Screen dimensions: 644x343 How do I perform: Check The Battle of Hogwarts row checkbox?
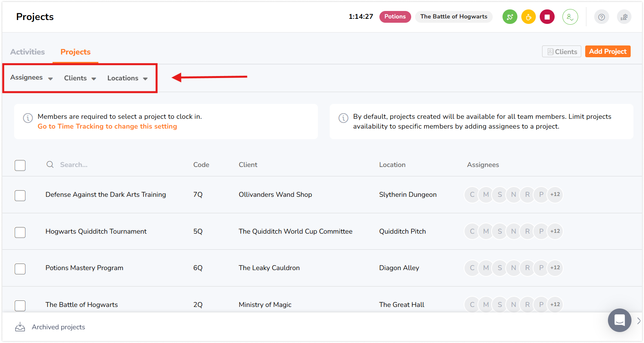tap(20, 306)
